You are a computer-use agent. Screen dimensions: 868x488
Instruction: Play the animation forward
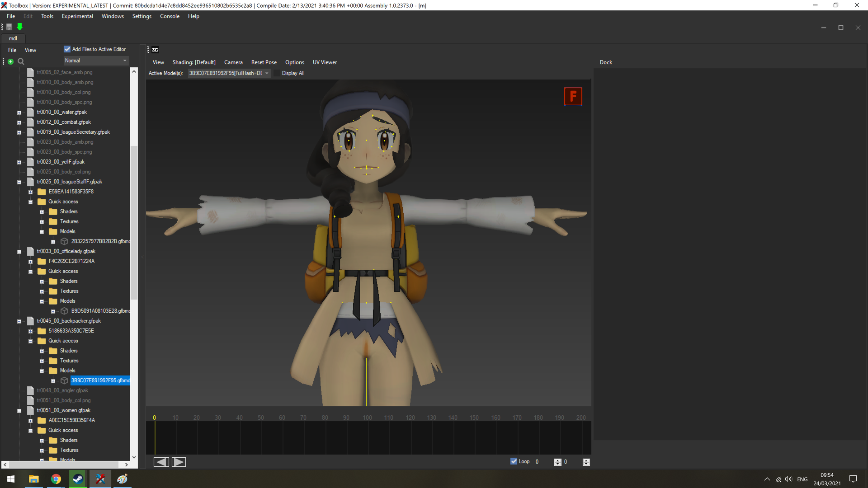point(179,462)
